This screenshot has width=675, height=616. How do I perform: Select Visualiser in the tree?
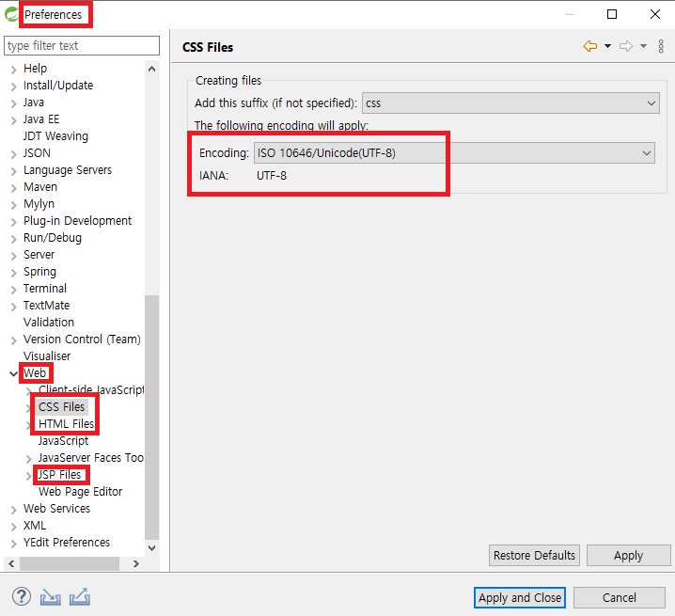tap(47, 356)
